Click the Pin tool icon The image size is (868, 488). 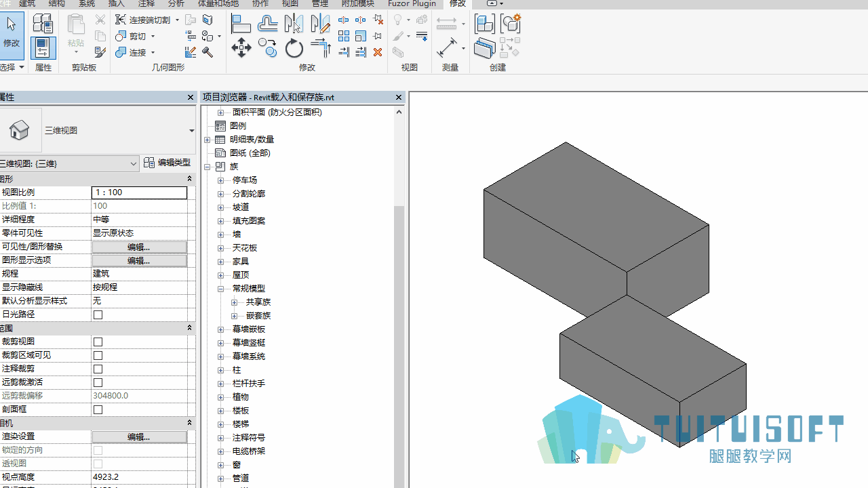click(x=378, y=36)
